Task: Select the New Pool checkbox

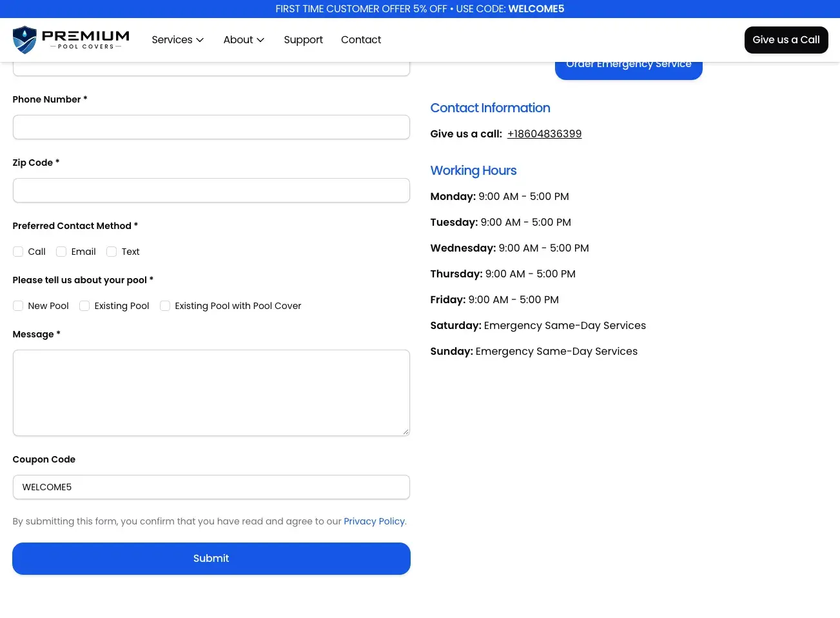Action: 18,306
